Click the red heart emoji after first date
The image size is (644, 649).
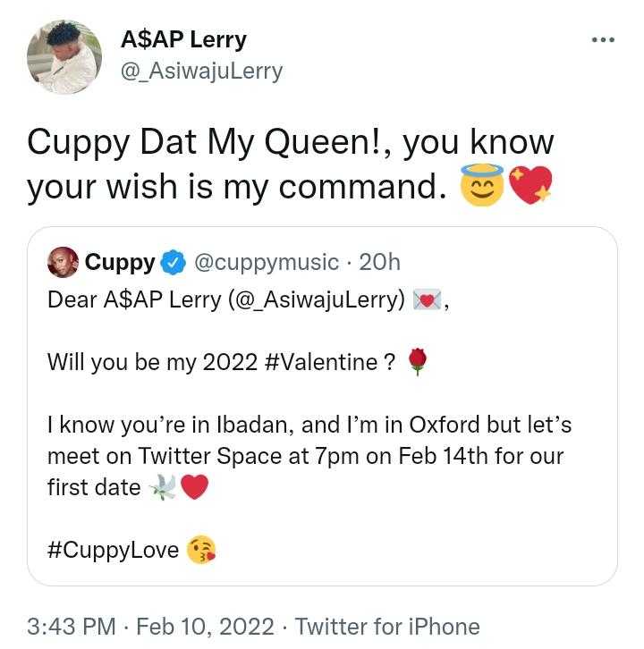click(x=193, y=487)
